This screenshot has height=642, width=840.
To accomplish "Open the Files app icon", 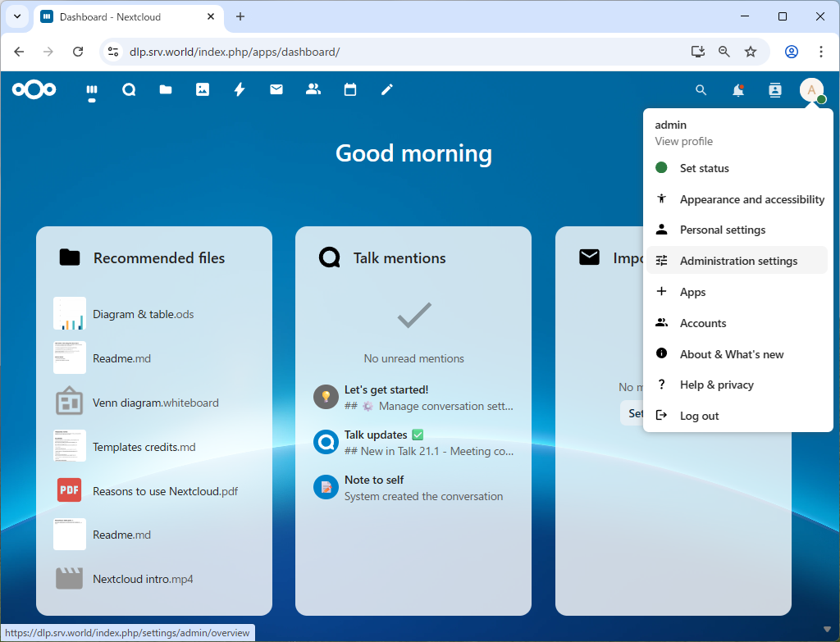I will 166,90.
